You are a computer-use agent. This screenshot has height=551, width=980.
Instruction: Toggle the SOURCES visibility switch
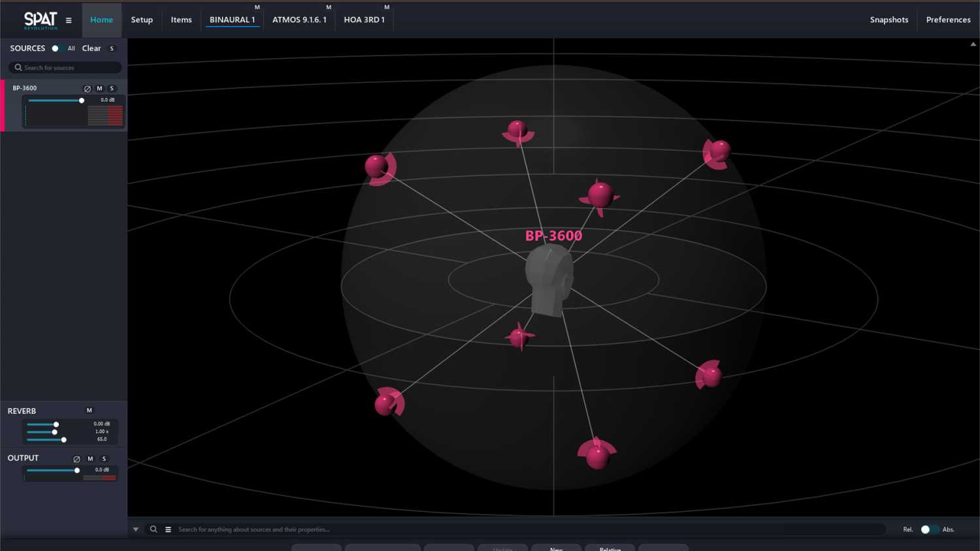[56, 48]
